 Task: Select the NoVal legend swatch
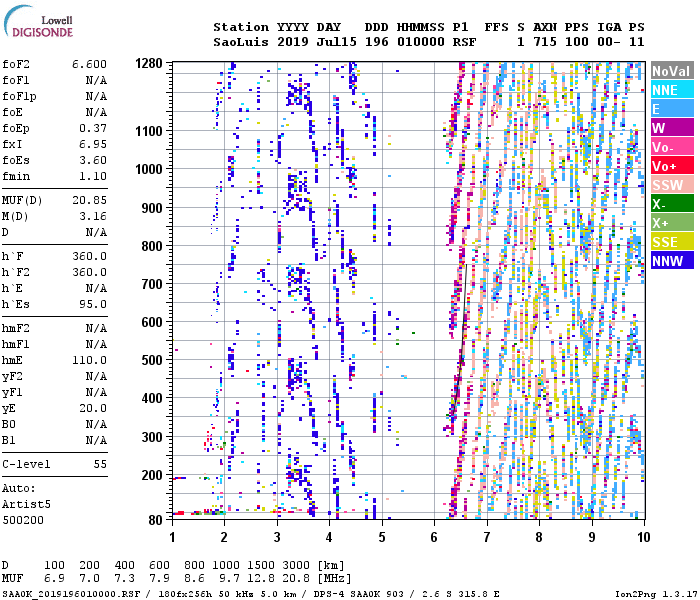pos(672,71)
